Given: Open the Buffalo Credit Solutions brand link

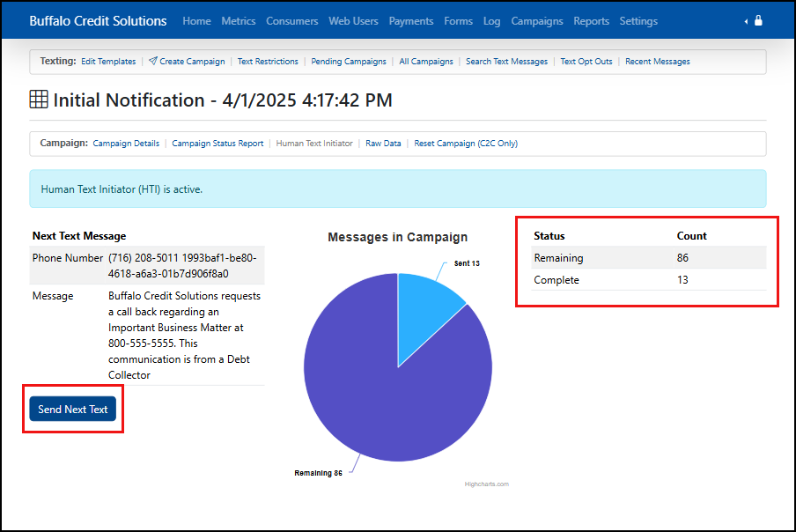Looking at the screenshot, I should point(98,21).
